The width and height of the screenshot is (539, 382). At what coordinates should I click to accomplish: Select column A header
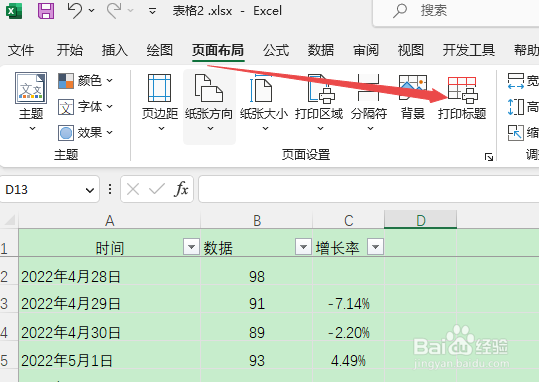coord(110,220)
